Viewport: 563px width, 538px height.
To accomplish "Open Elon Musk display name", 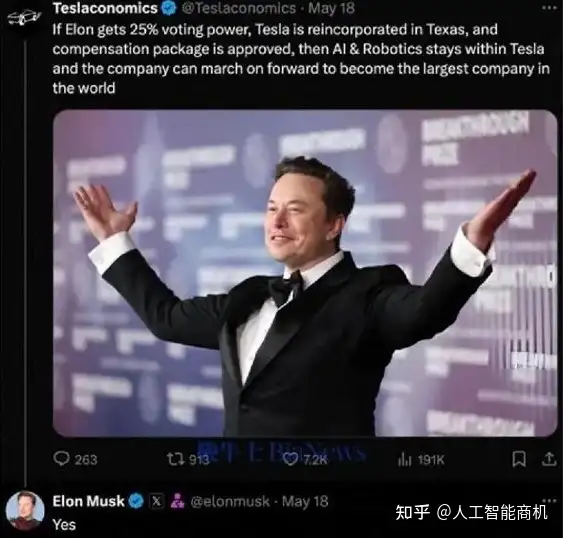I will pos(88,501).
